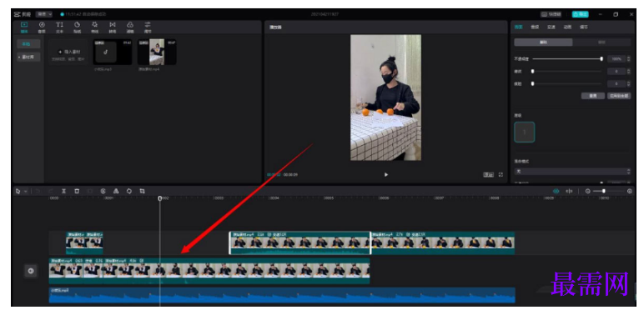Screen dimensions: 644x310
Task: Adjust the second property slider handle
Action: tap(533, 72)
